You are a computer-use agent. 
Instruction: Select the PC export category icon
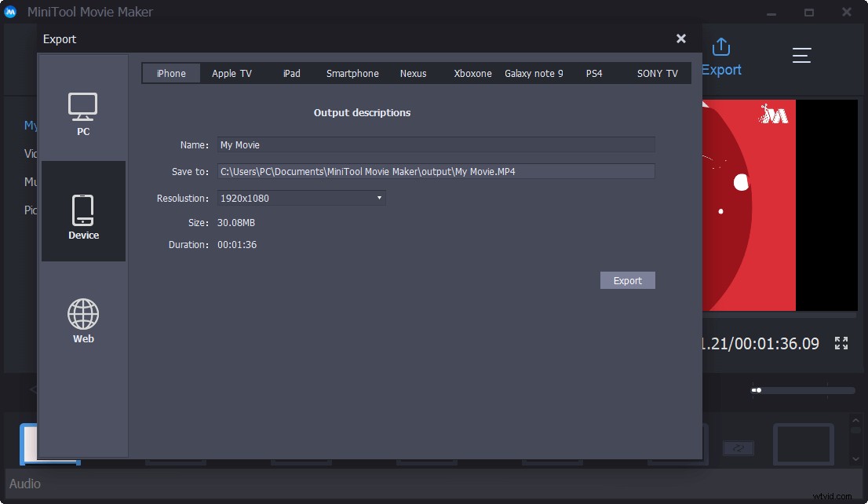[82, 114]
